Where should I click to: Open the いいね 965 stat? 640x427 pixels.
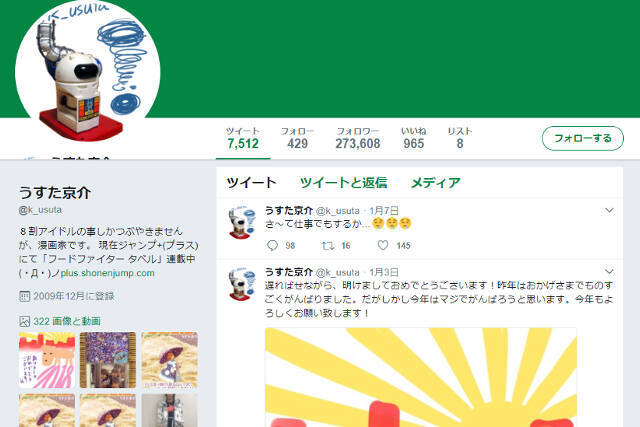(x=413, y=138)
